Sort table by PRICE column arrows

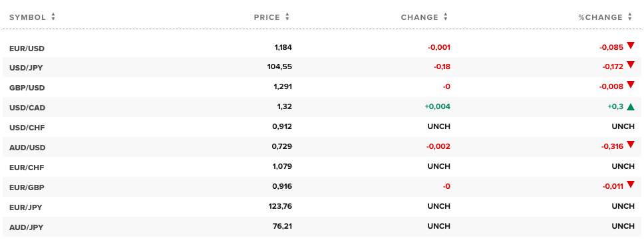coord(287,17)
